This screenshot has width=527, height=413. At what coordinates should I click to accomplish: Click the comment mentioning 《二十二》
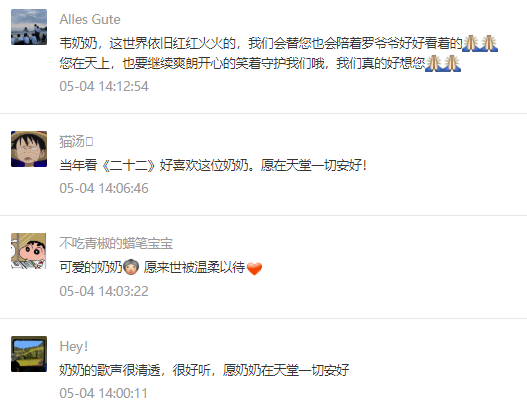pos(213,165)
